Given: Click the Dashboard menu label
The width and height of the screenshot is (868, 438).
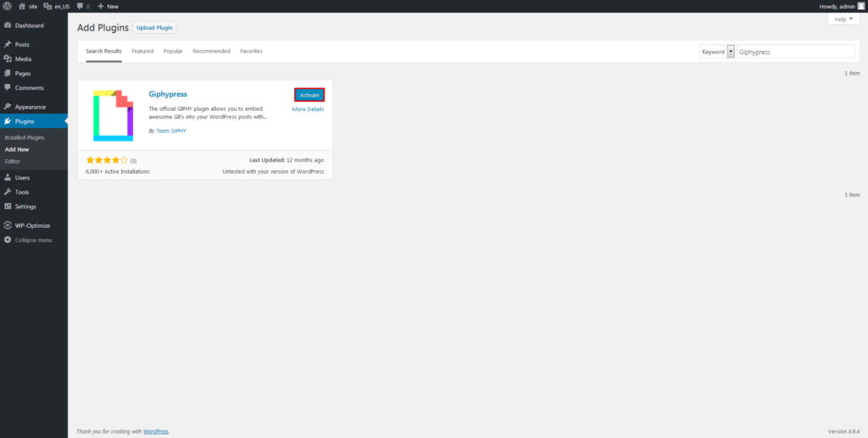Looking at the screenshot, I should click(30, 25).
